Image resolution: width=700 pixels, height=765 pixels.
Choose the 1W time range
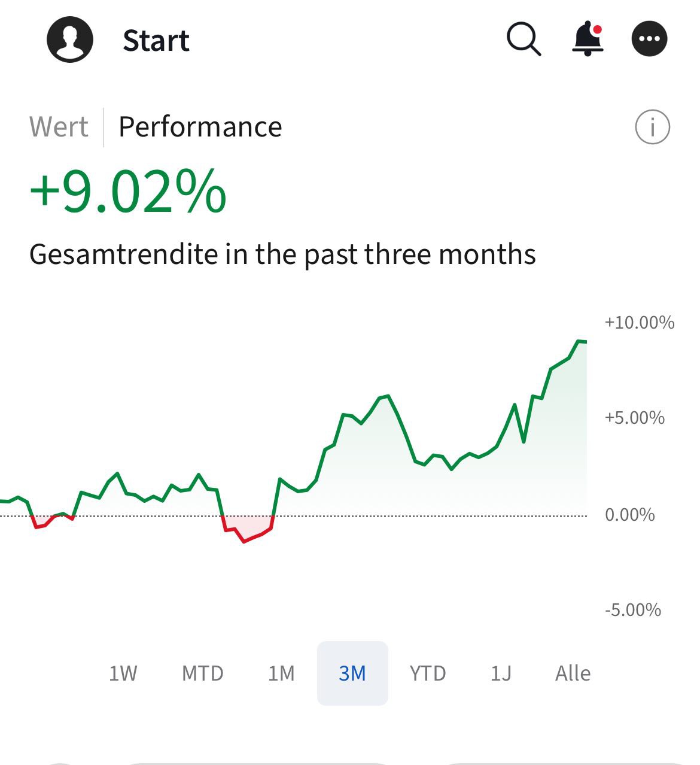point(123,673)
